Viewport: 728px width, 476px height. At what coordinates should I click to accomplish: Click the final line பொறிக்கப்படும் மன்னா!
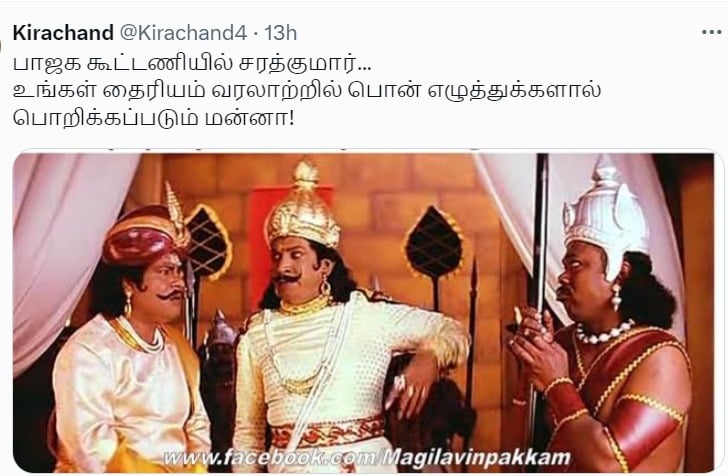(154, 118)
